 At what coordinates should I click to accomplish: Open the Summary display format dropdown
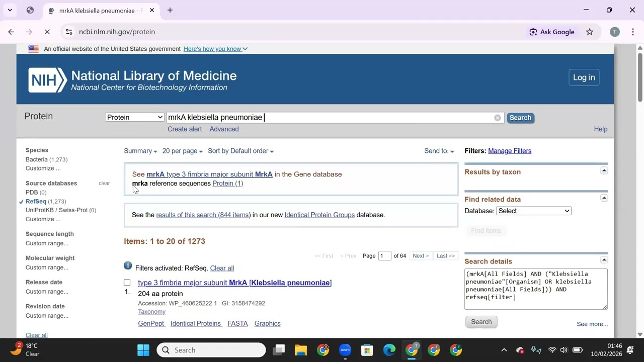(140, 151)
